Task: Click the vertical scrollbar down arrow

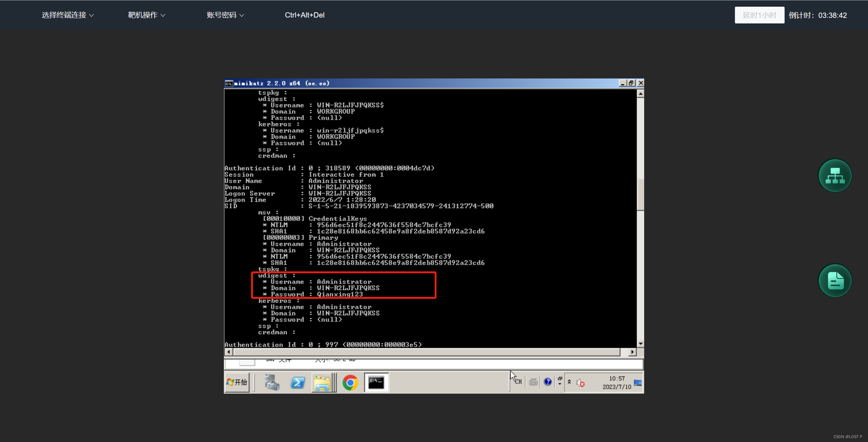Action: click(640, 344)
